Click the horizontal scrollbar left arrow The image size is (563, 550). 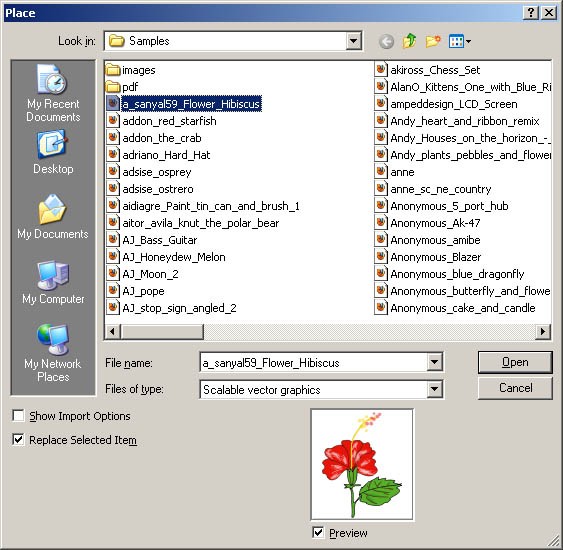pos(113,331)
